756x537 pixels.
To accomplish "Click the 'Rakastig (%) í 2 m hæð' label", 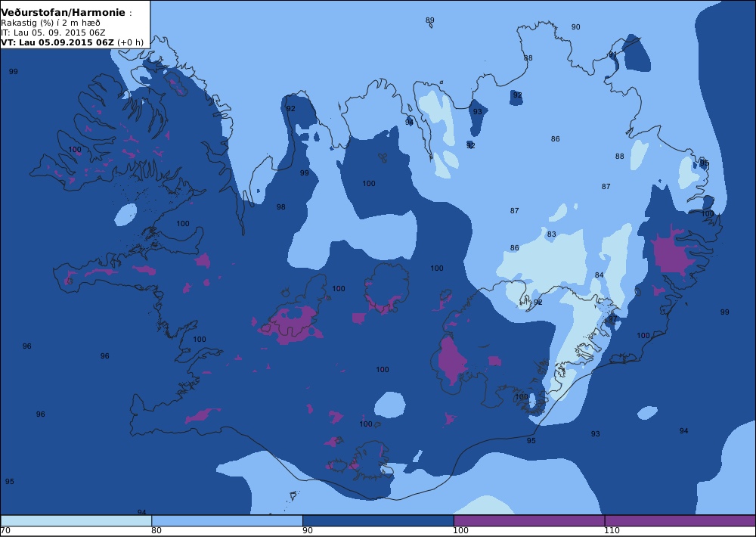I will tap(51, 23).
